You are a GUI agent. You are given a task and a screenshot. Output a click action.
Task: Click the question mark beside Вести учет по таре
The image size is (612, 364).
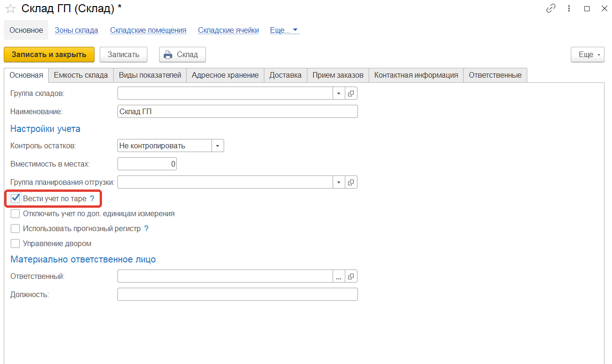(x=92, y=199)
